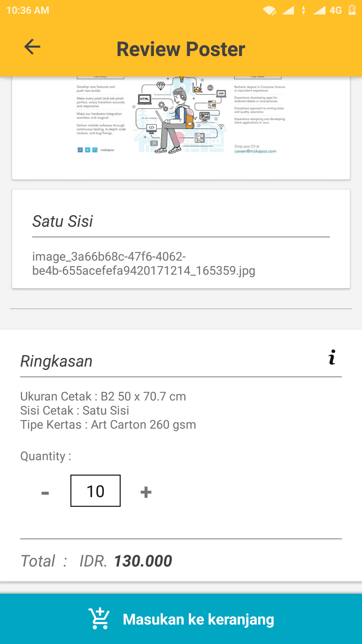Tap the Review Poster title

pyautogui.click(x=181, y=49)
